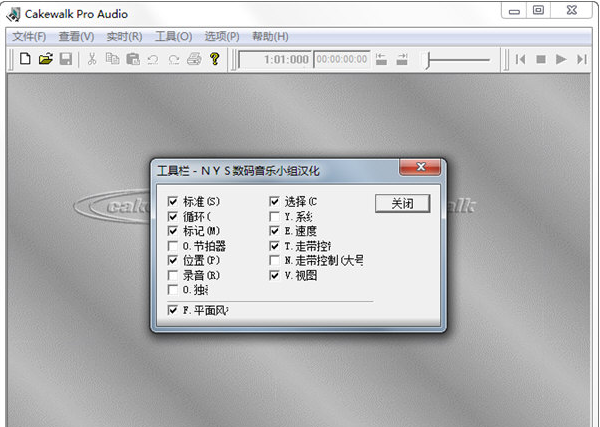Viewport: 600px width, 427px height.
Task: Uncheck the 标记(M) toolbar checkbox
Action: pyautogui.click(x=173, y=231)
